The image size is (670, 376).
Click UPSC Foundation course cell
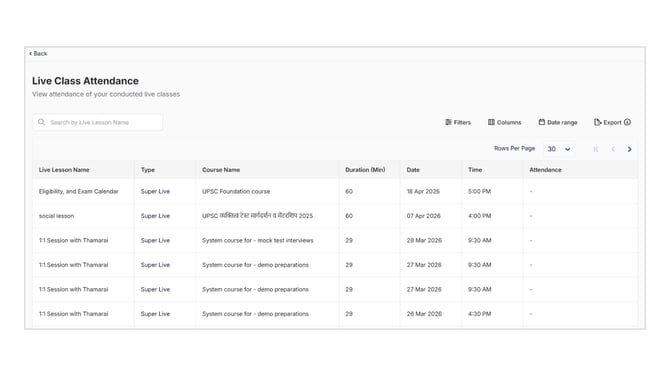tap(236, 191)
